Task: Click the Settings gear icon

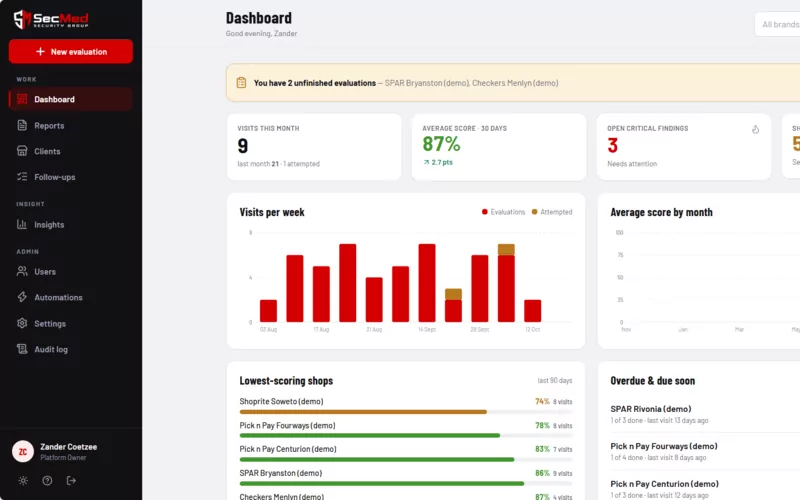Action: pyautogui.click(x=22, y=323)
